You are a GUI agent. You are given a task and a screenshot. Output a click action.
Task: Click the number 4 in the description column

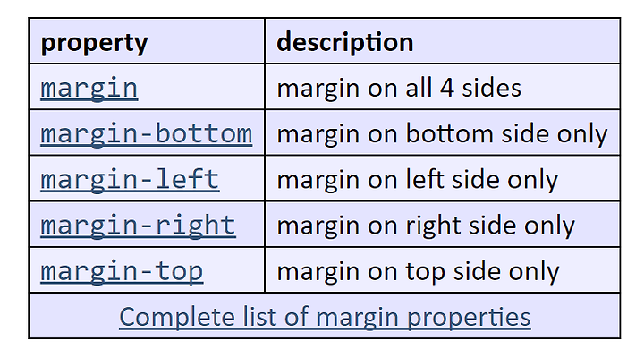tap(447, 88)
